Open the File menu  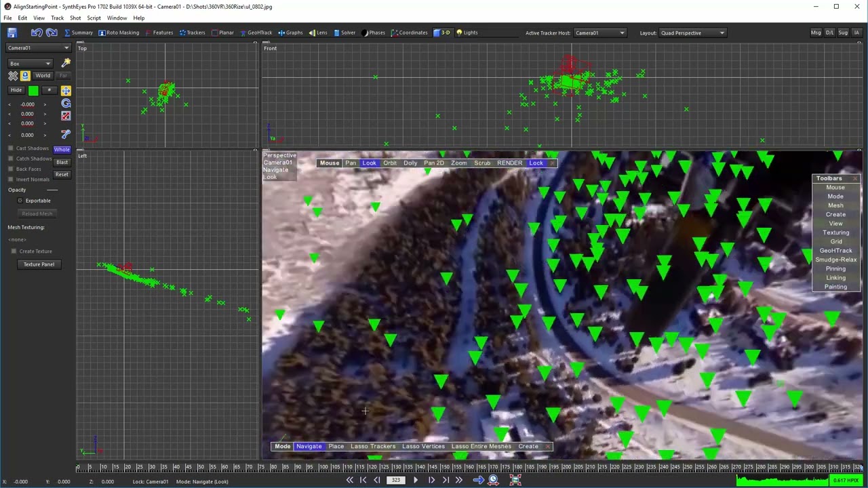(x=7, y=18)
